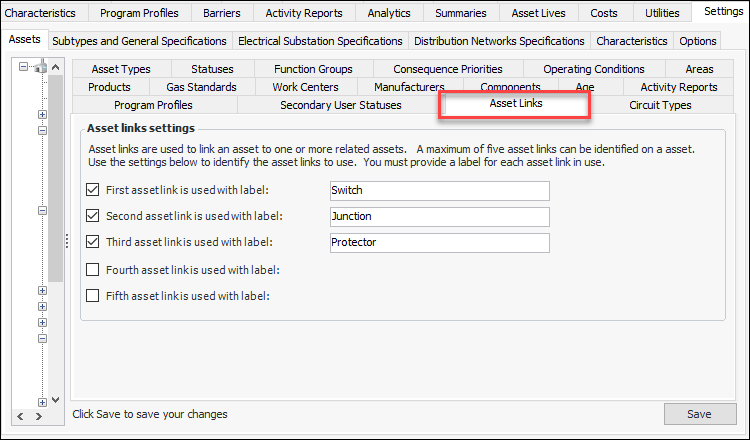750x440 pixels.
Task: Expand the bottommost plus node in tree
Action: [x=42, y=402]
